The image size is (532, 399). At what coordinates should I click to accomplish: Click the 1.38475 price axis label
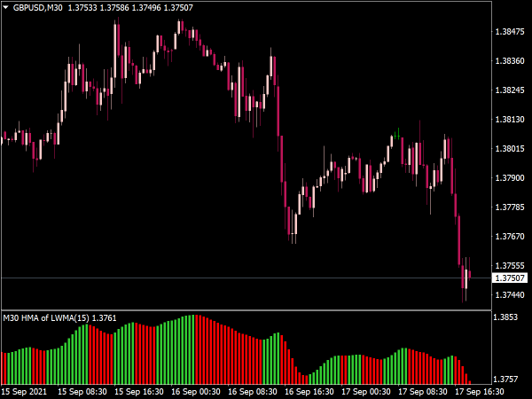(x=510, y=32)
